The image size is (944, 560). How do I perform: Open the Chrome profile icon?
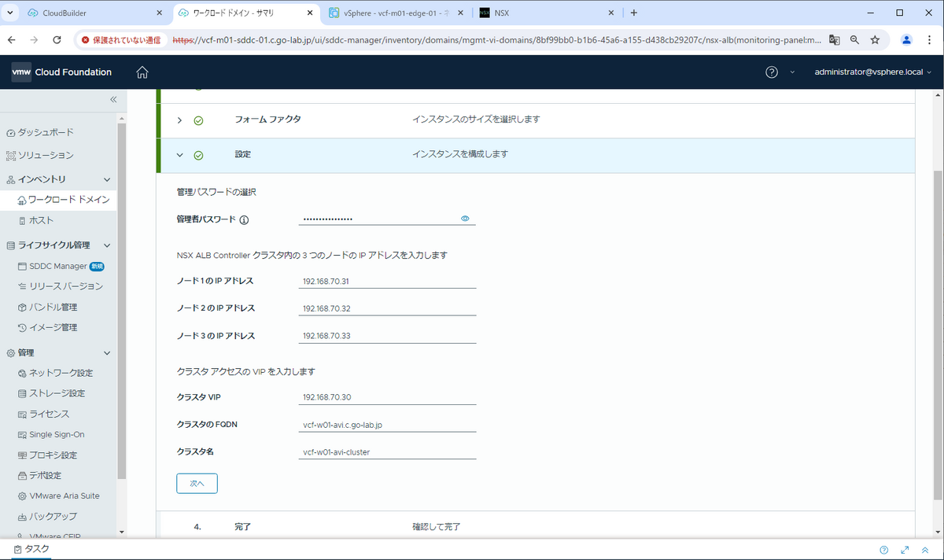click(x=906, y=39)
